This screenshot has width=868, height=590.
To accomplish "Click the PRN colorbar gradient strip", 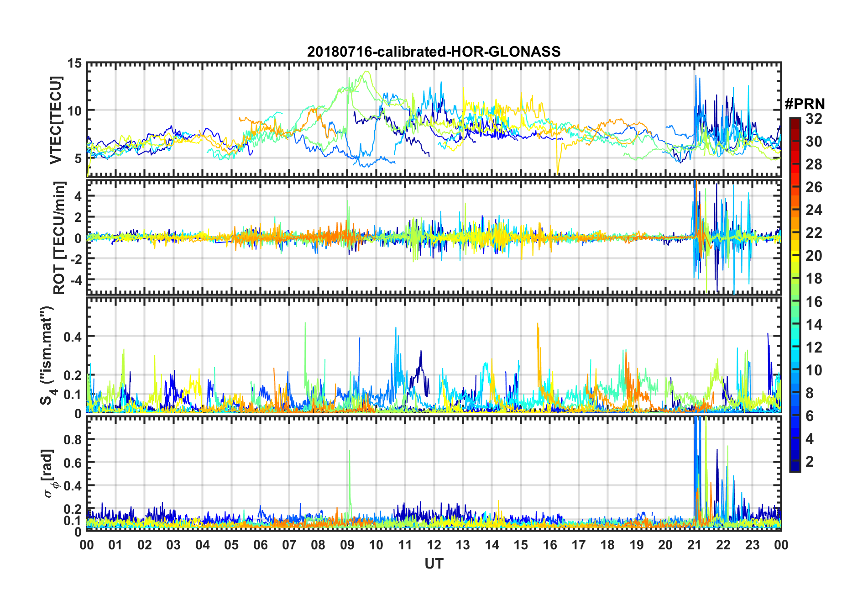I will [795, 295].
